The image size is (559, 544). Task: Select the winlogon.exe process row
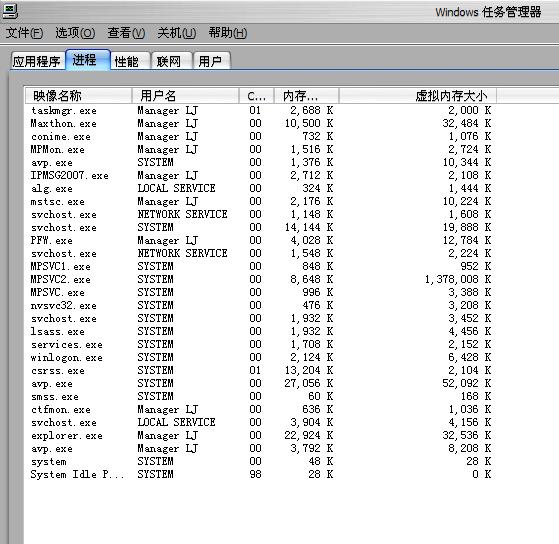[260, 357]
